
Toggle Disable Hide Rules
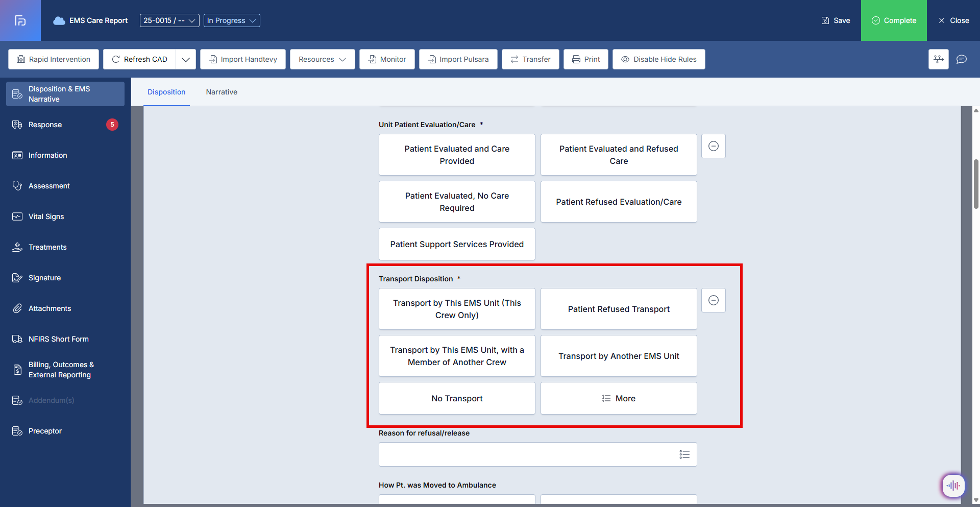(658, 59)
